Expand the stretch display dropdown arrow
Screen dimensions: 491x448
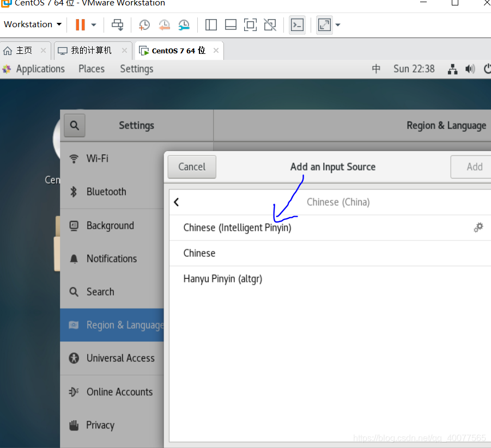click(x=338, y=25)
